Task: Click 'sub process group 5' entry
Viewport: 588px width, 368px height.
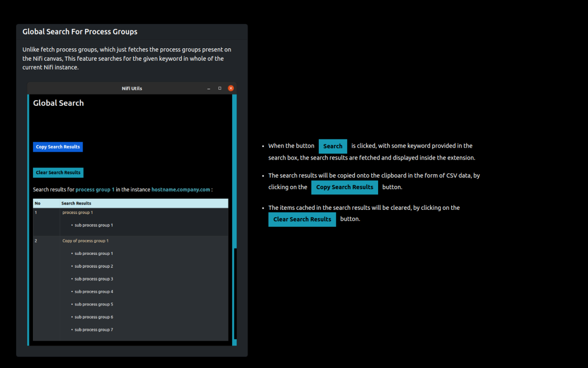Action: [x=94, y=305]
